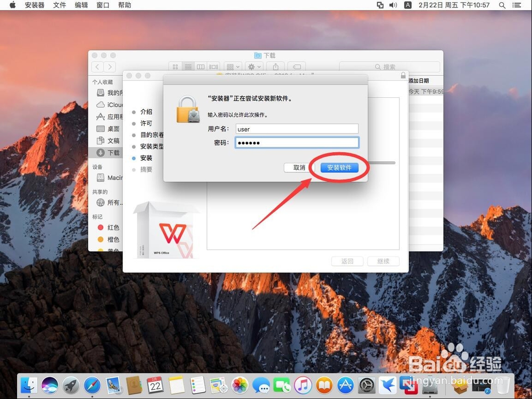This screenshot has width=532, height=399.
Task: Click 添加日期 column header in Finder
Action: [x=419, y=81]
